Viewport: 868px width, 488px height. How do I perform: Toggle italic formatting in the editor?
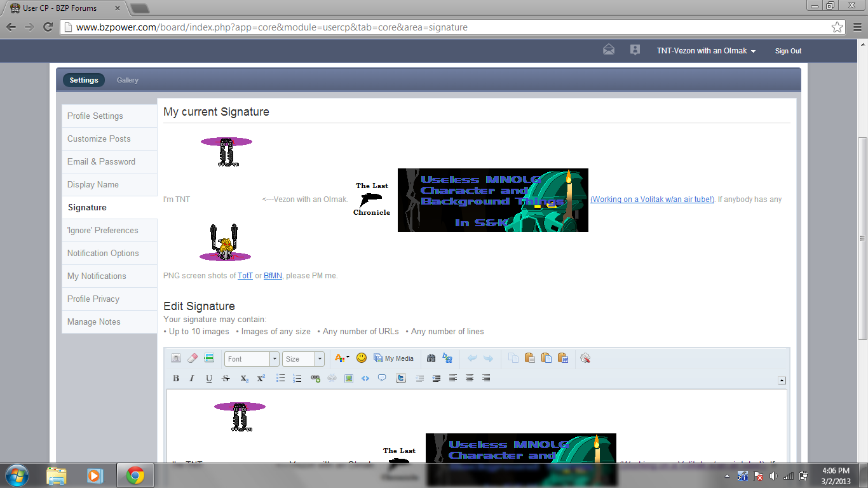point(191,378)
